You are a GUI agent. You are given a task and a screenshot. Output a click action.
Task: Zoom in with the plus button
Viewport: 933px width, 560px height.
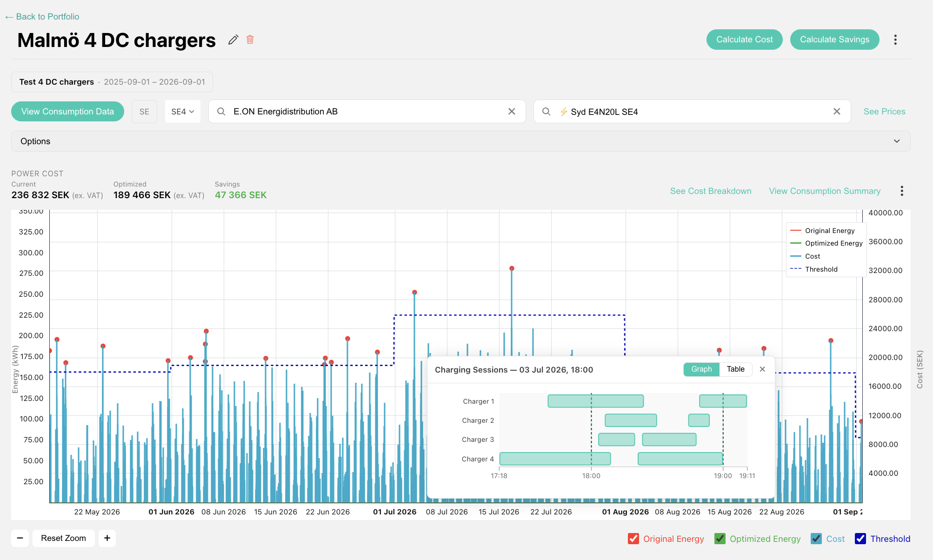point(107,538)
